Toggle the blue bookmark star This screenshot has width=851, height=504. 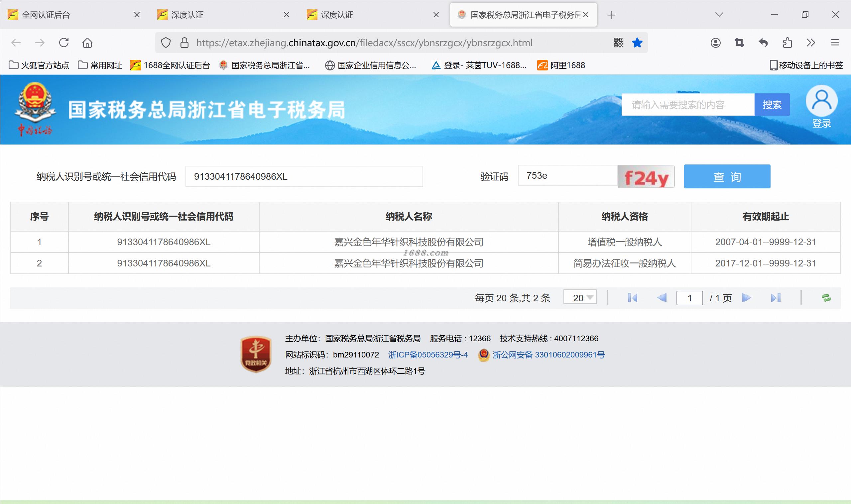tap(637, 43)
